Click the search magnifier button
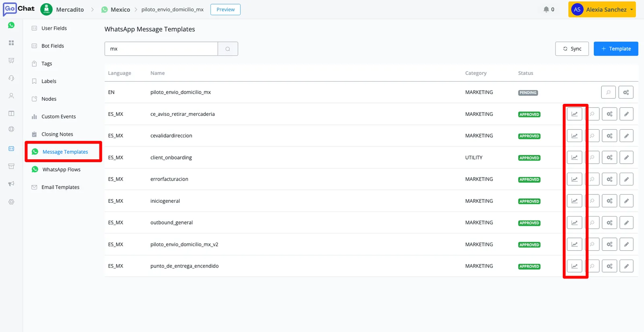 (228, 49)
